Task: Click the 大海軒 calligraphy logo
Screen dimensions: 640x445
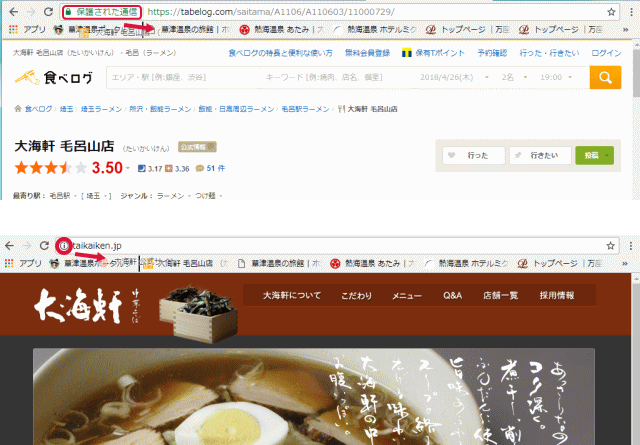Action: tap(78, 306)
